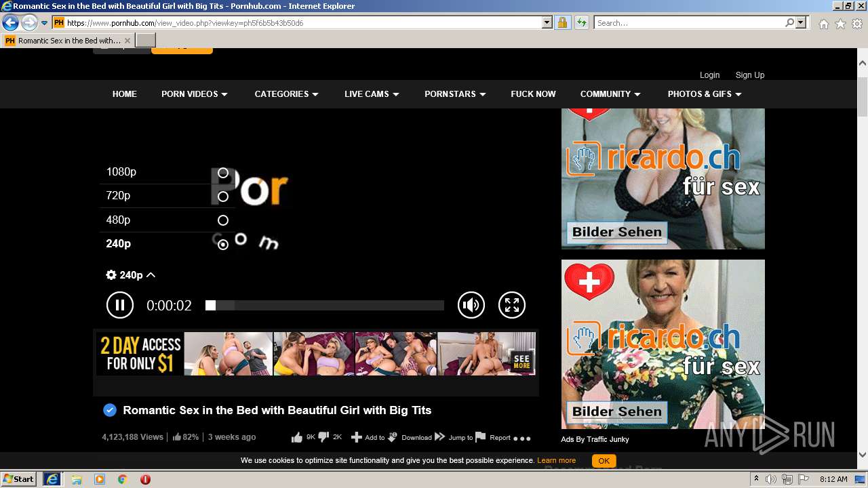This screenshot has width=868, height=488.
Task: Select the 480p quality radio option
Action: 223,220
